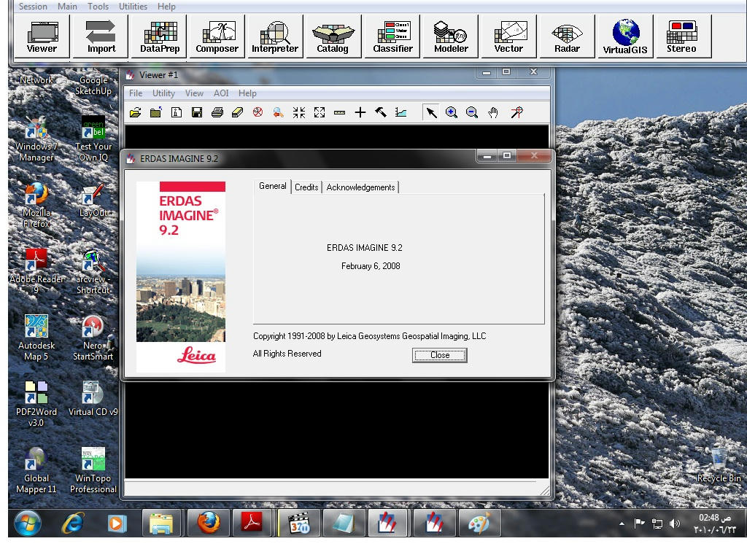The height and width of the screenshot is (560, 747).
Task: Launch VirtualGIS from icon panel
Action: 625,36
